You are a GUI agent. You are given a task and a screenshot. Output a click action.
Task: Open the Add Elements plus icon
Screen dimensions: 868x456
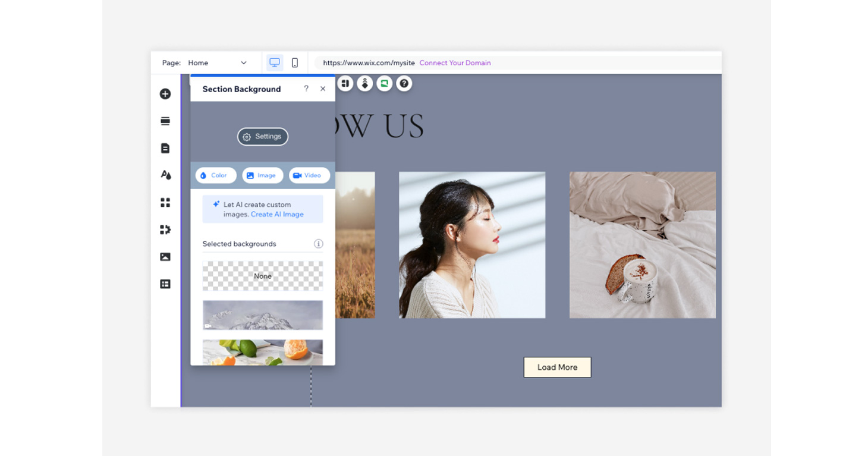[x=165, y=94]
